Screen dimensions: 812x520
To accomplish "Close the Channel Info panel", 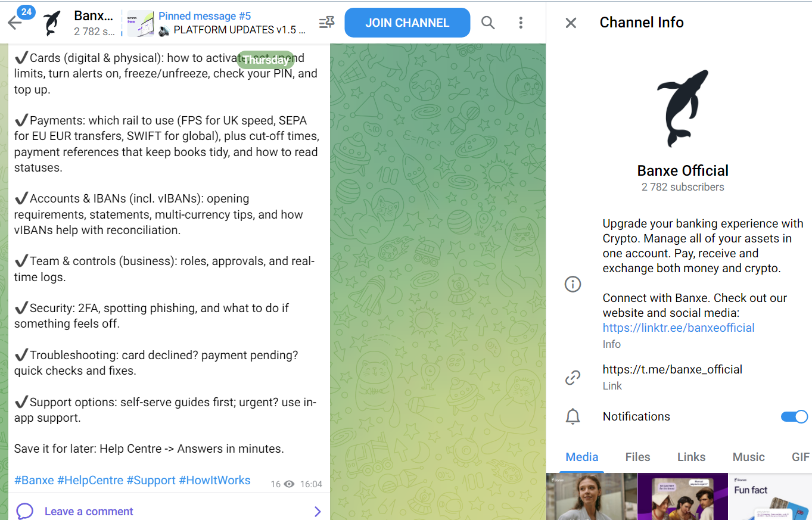I will pyautogui.click(x=571, y=23).
